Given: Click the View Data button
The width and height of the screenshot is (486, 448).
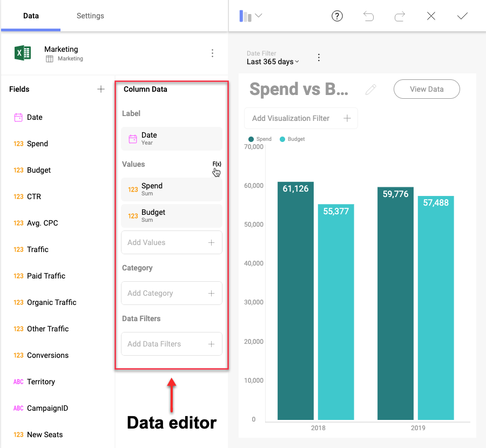Looking at the screenshot, I should 427,89.
